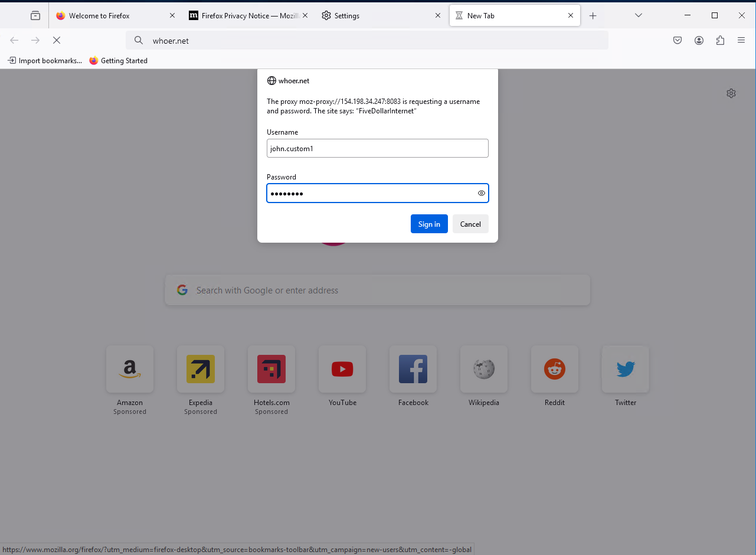
Task: Expand the list of all tabs
Action: [x=638, y=15]
